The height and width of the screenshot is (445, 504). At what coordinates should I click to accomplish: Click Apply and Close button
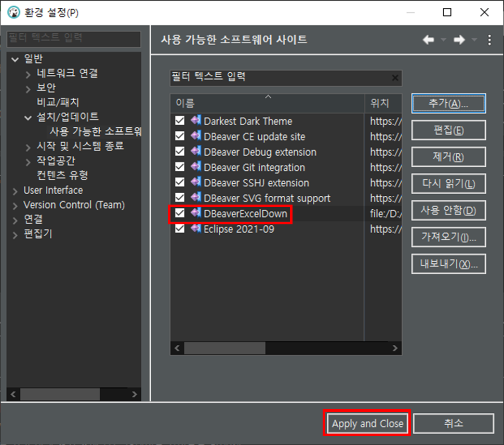(367, 423)
